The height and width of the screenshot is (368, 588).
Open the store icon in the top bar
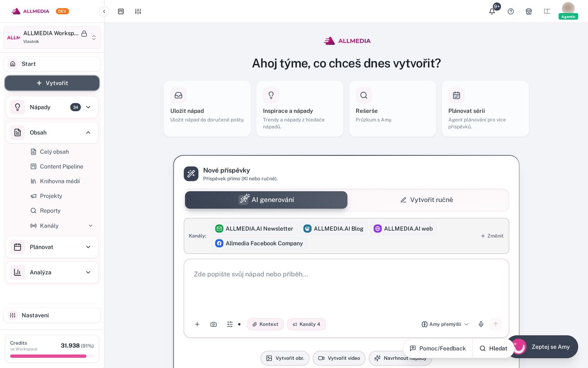click(x=529, y=11)
